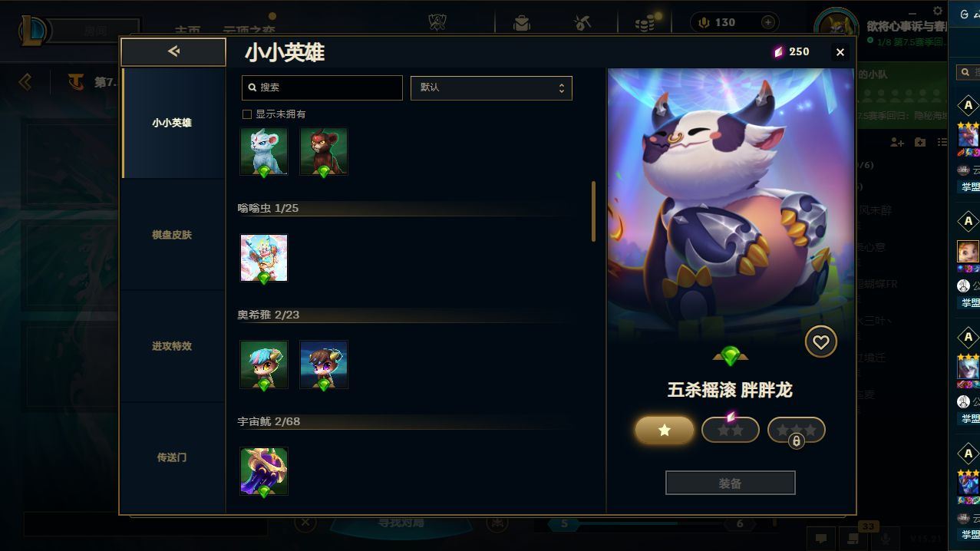Screen dimensions: 980x551
Task: Click the heart favorite icon on the preview
Action: pyautogui.click(x=820, y=341)
